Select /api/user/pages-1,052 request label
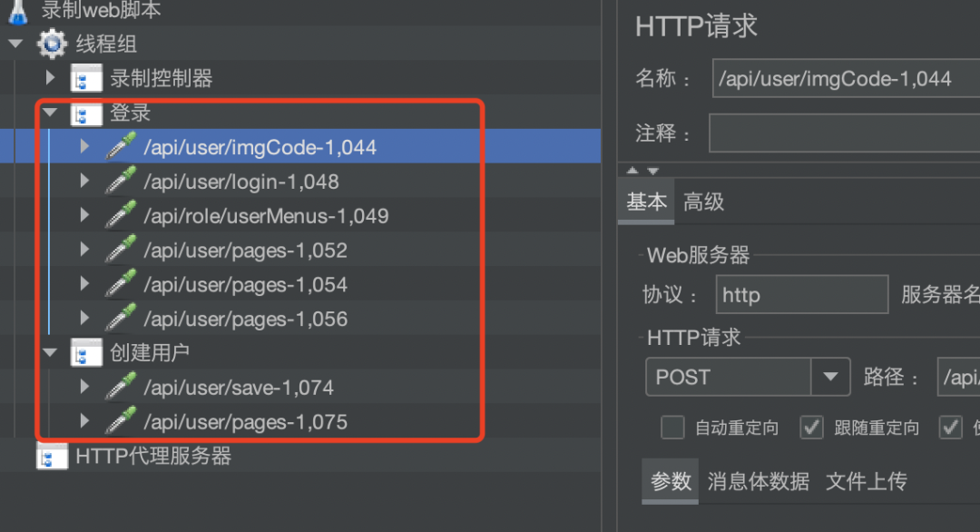 point(246,250)
